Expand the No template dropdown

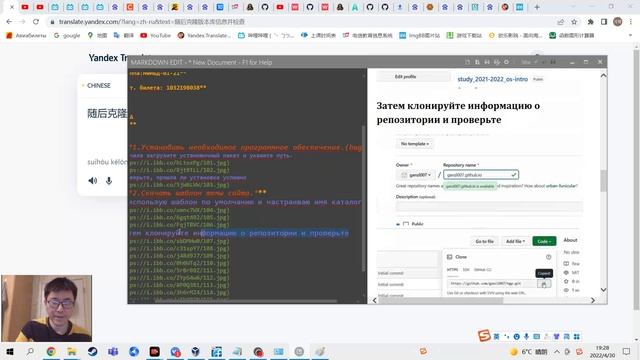click(415, 144)
